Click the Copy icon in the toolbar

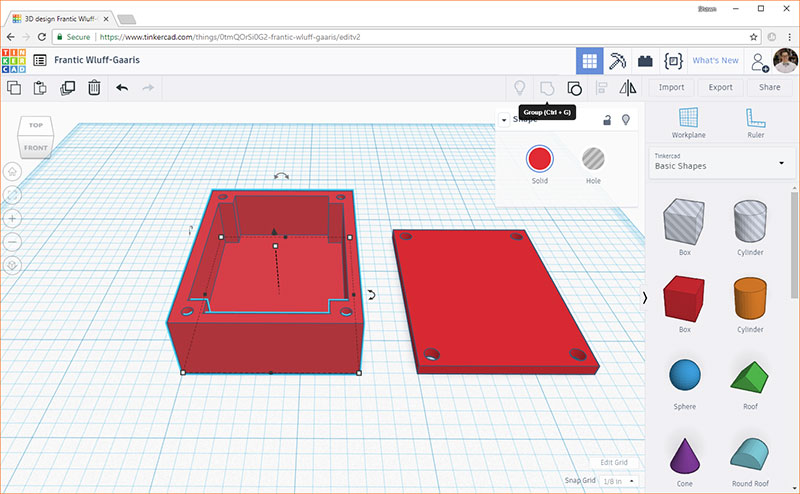(15, 88)
